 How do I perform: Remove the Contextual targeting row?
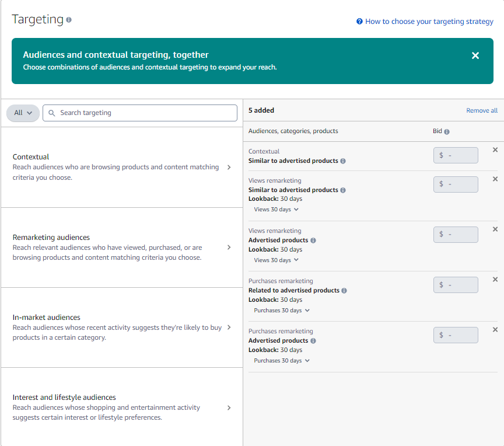(495, 150)
